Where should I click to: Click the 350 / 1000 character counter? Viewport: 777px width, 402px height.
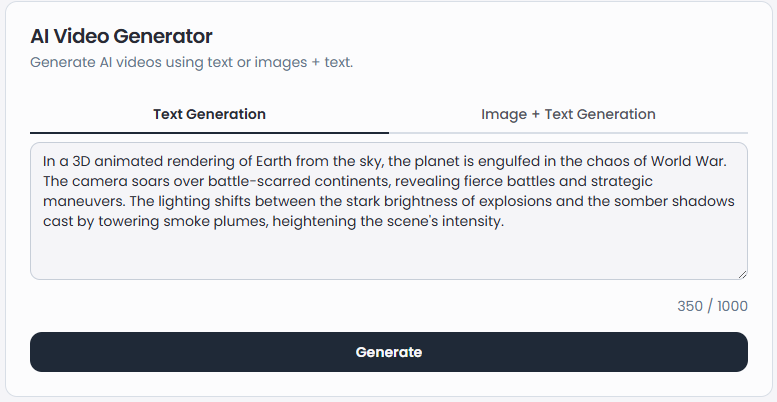coord(712,306)
